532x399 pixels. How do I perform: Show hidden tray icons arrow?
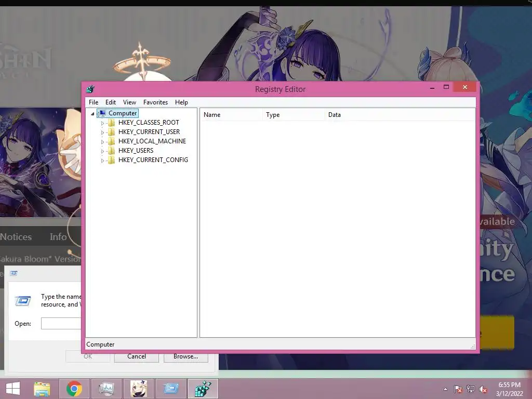point(445,389)
